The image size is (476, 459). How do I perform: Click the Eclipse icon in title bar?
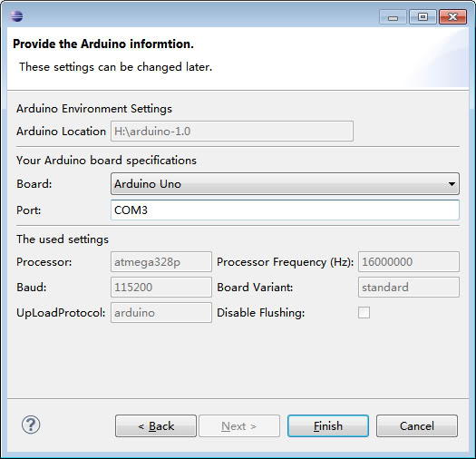16,16
